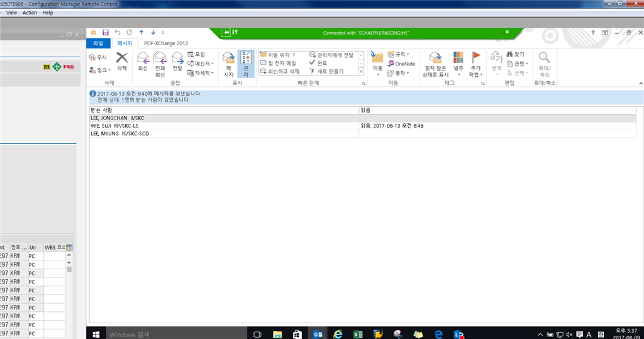This screenshot has height=339, width=644.
Task: Collapse the ribbon with the caret arrow
Action: pyautogui.click(x=640, y=84)
